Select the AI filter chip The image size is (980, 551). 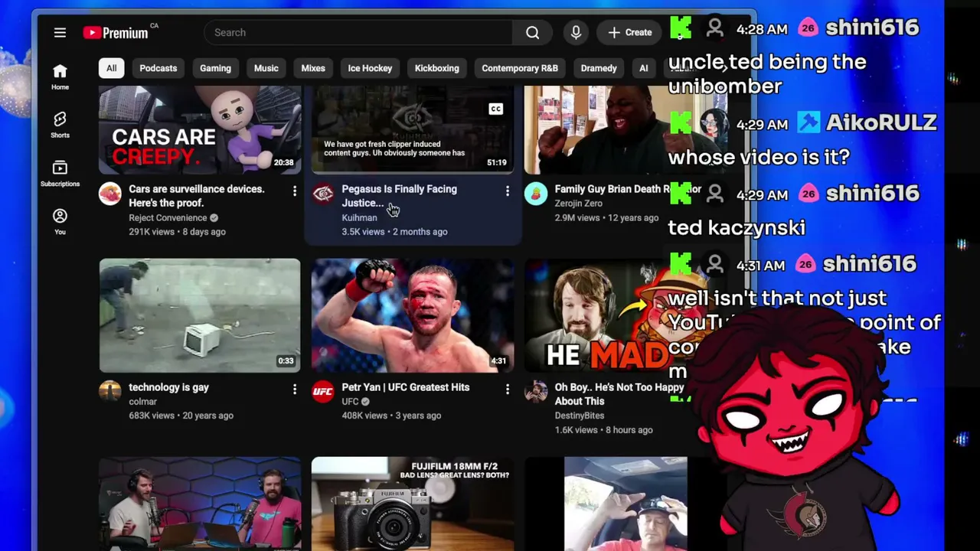[x=643, y=68]
